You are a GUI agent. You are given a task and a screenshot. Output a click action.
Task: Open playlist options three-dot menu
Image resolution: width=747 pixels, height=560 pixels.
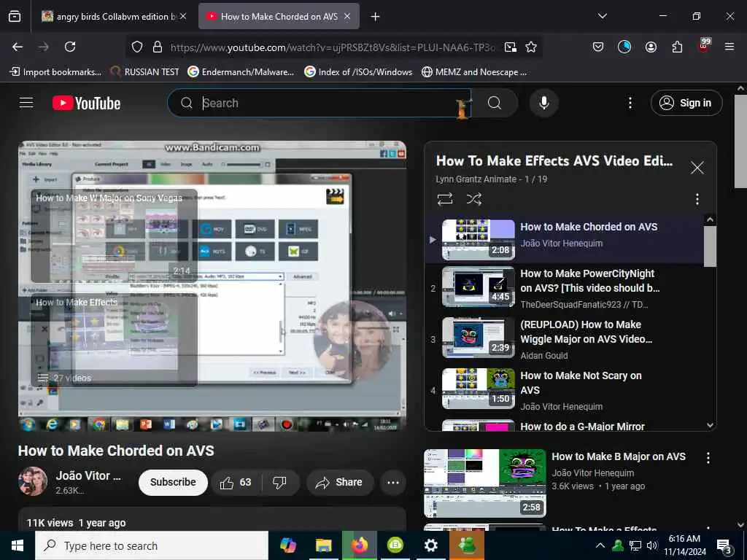[x=697, y=199]
